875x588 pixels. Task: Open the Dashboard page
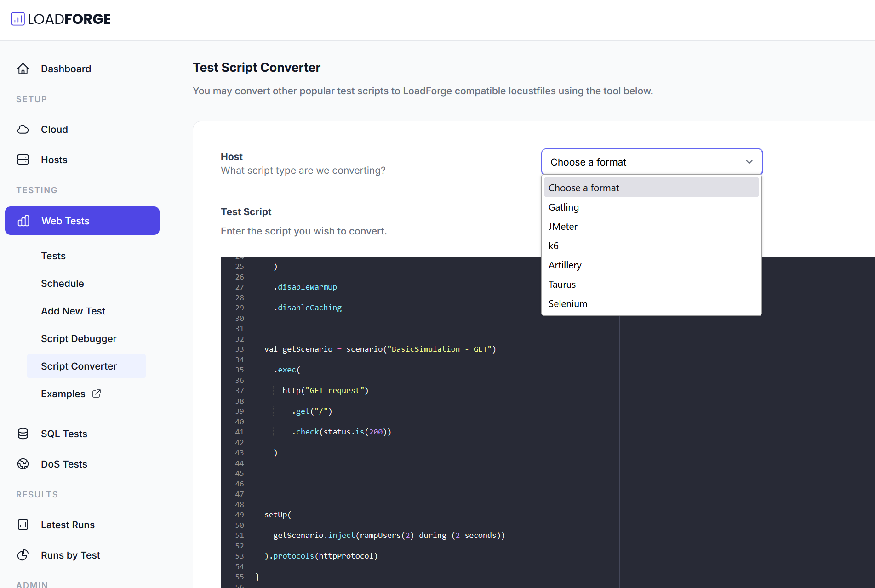tap(66, 69)
